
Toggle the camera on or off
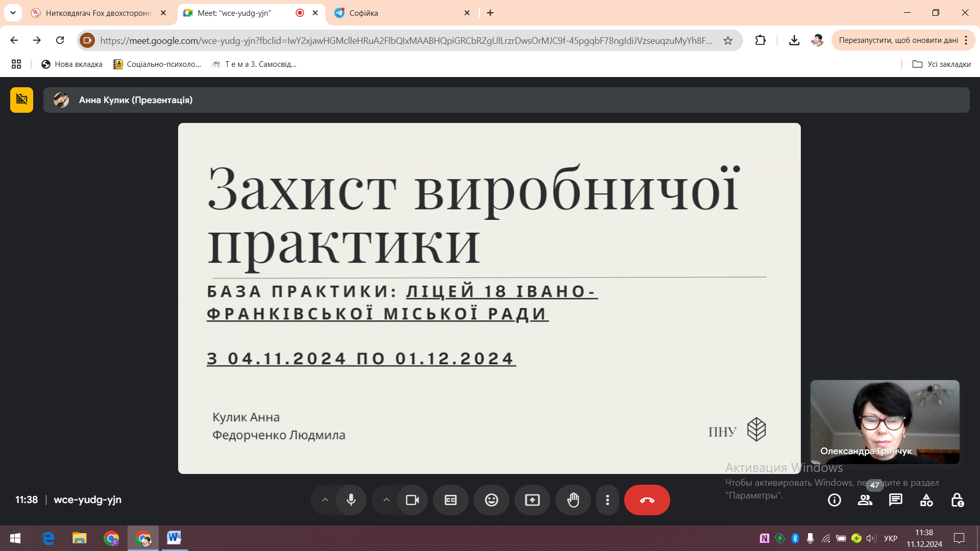pyautogui.click(x=412, y=500)
